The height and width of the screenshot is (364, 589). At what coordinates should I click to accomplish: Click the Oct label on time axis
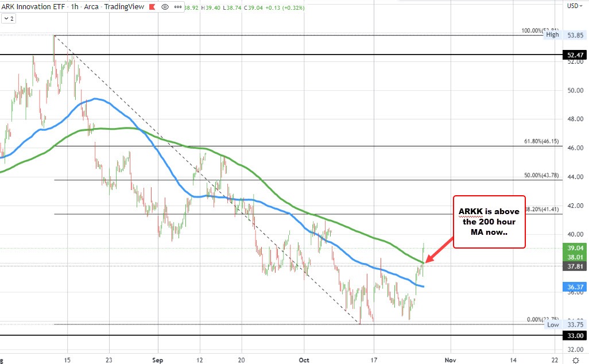(x=304, y=360)
